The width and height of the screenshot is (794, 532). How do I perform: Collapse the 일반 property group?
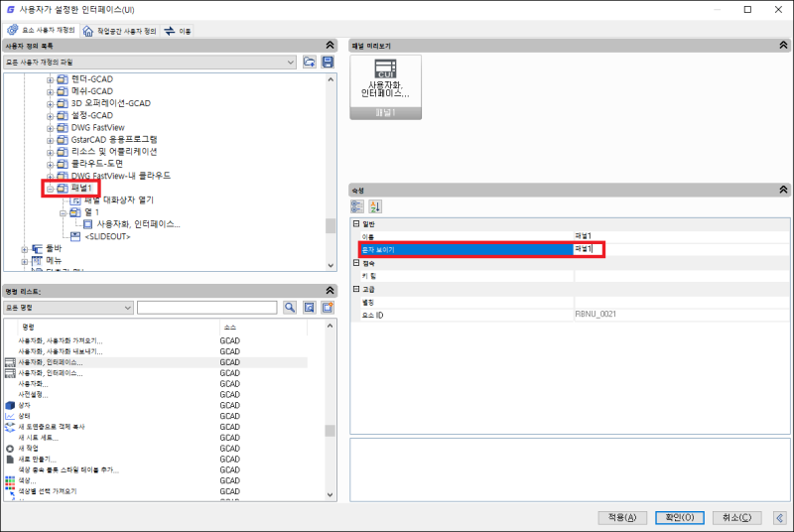point(356,223)
